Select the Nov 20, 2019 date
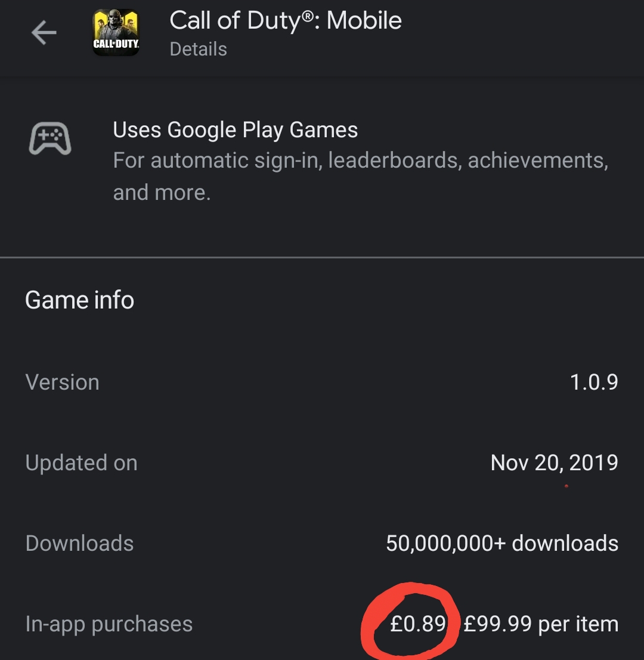Image resolution: width=644 pixels, height=660 pixels. point(554,463)
